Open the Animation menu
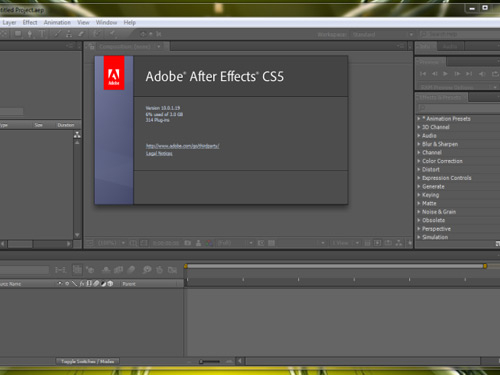Screen dimensions: 500x375 coord(57,22)
